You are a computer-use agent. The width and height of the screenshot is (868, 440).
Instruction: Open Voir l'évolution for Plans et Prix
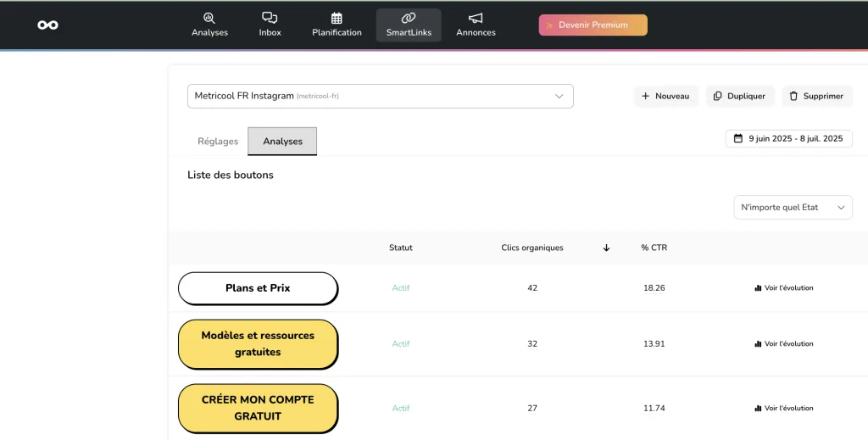point(783,288)
